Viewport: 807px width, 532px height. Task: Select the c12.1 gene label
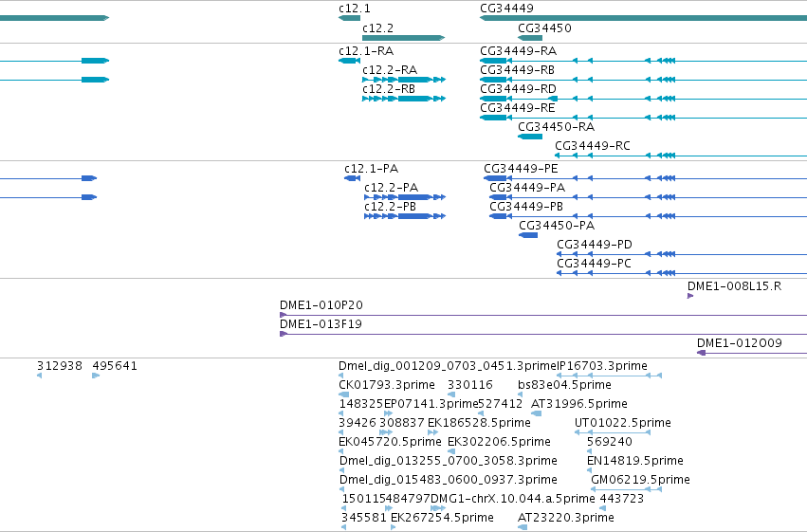(354, 9)
